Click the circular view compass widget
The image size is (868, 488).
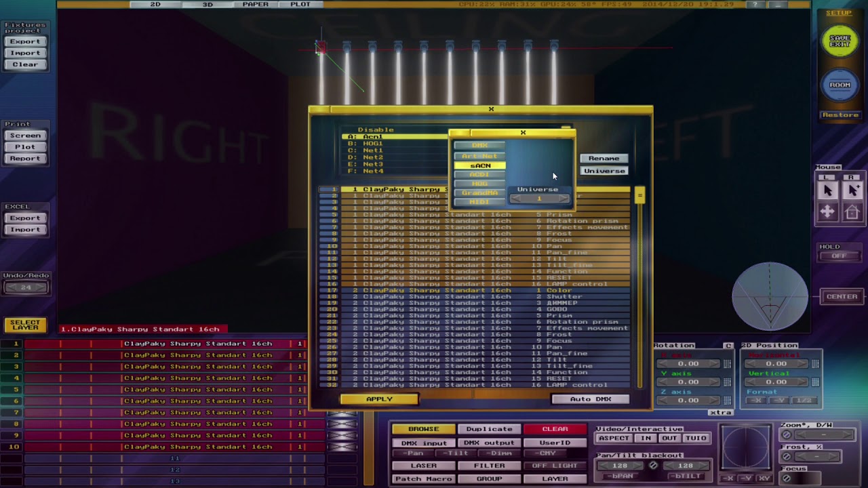click(770, 296)
